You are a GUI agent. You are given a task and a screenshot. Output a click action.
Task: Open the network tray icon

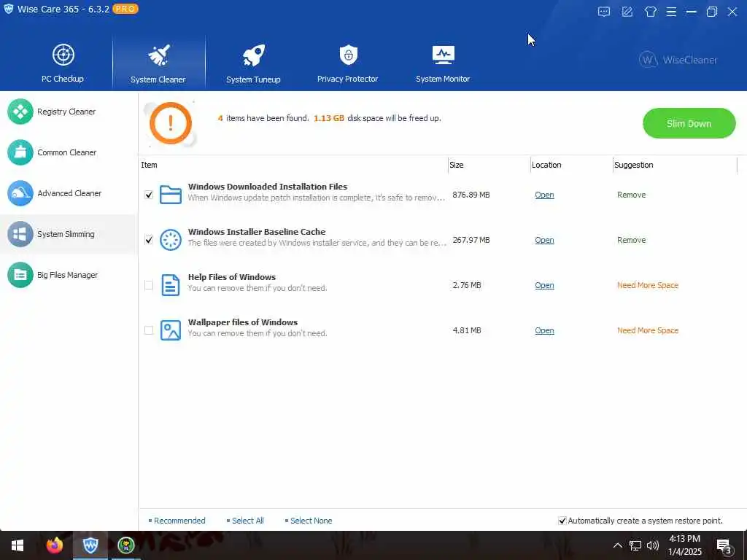[635, 545]
